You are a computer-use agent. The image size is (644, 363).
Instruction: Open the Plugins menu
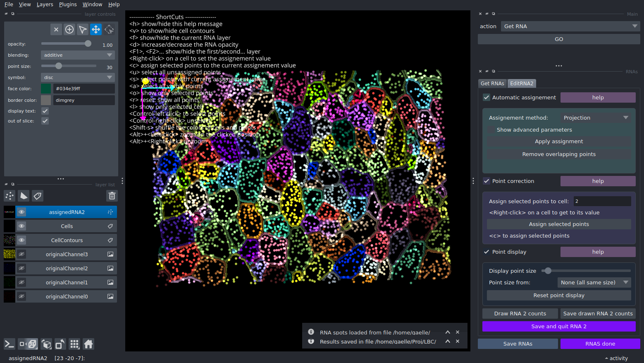[x=68, y=4]
